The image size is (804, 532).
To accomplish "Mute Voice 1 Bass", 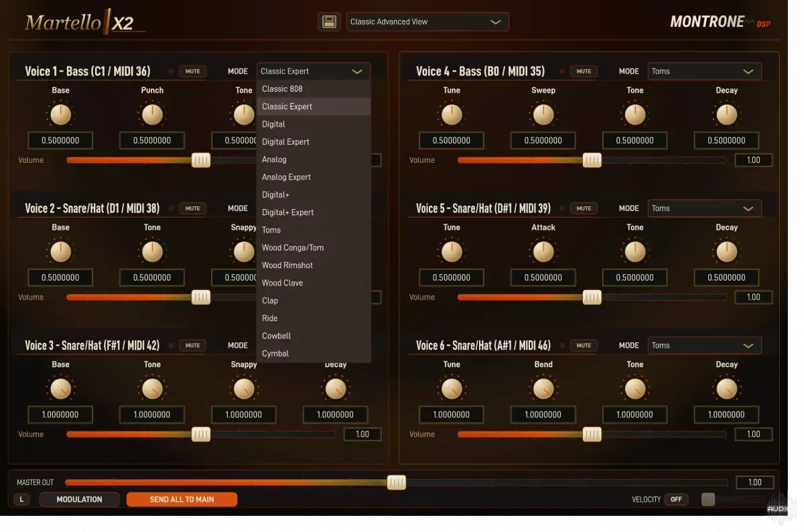I will click(x=192, y=71).
